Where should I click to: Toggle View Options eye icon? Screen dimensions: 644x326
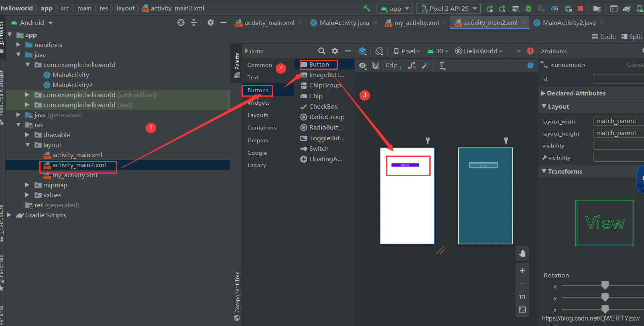363,65
